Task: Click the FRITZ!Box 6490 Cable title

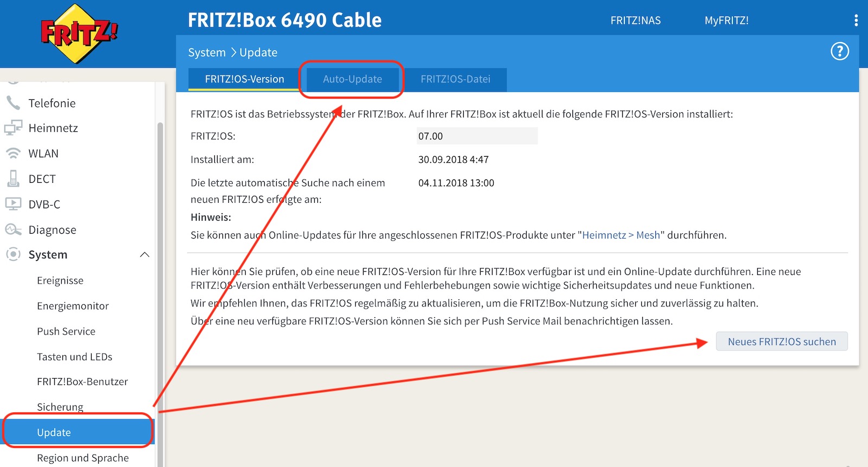Action: coord(285,20)
